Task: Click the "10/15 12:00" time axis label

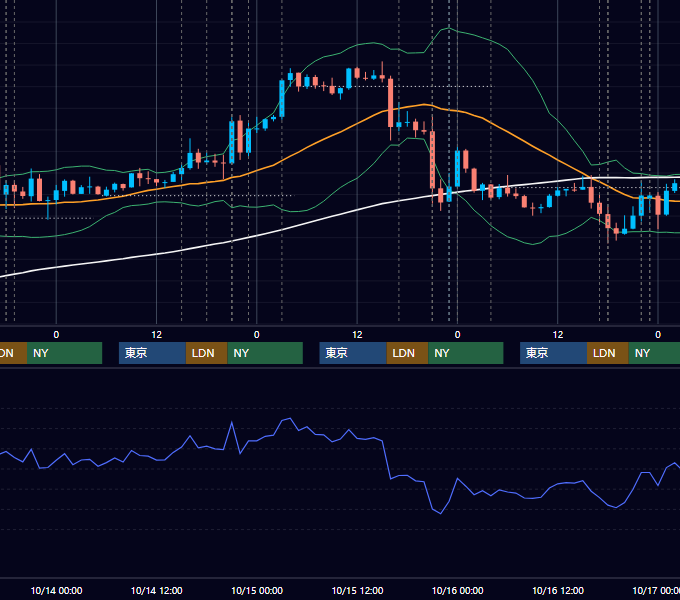Action: (357, 590)
